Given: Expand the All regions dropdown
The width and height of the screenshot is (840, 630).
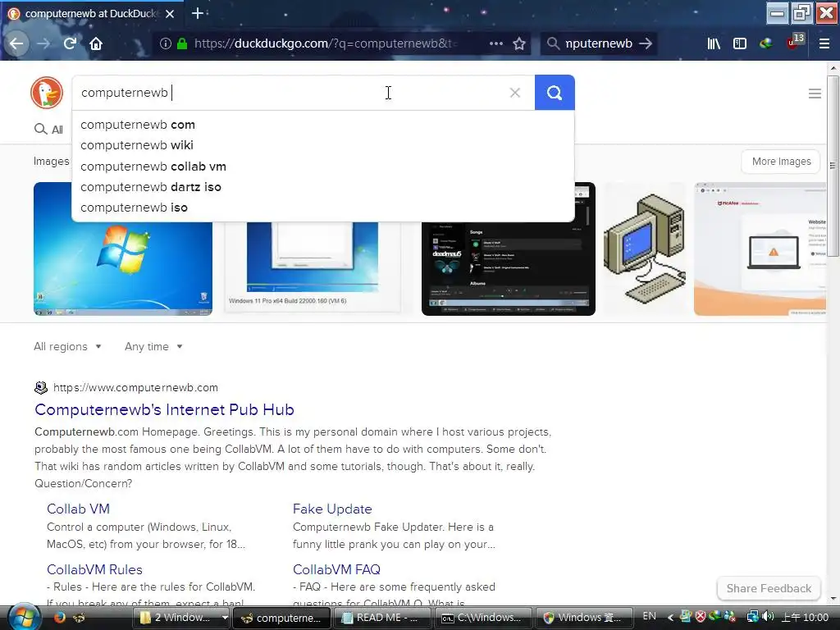Looking at the screenshot, I should point(67,347).
